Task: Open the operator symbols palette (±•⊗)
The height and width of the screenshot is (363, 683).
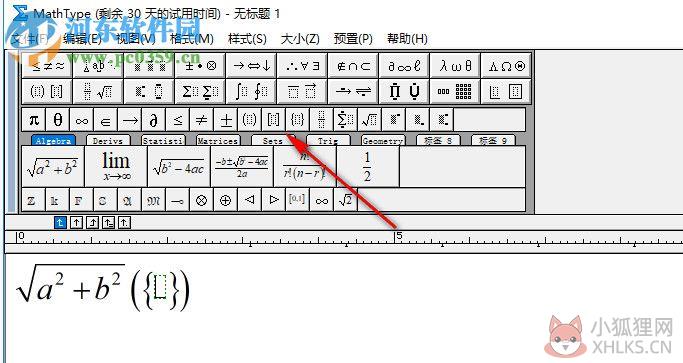Action: click(200, 66)
